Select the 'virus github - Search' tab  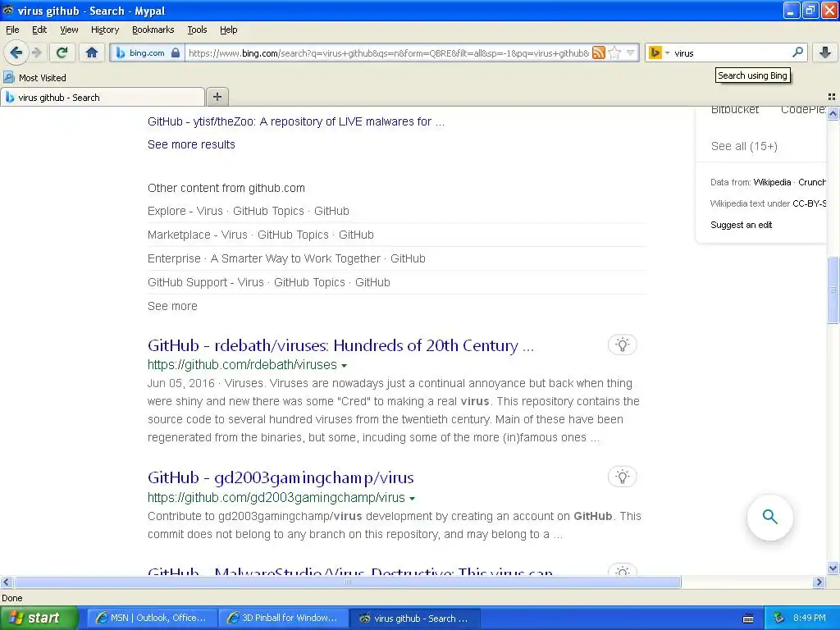[x=103, y=98]
